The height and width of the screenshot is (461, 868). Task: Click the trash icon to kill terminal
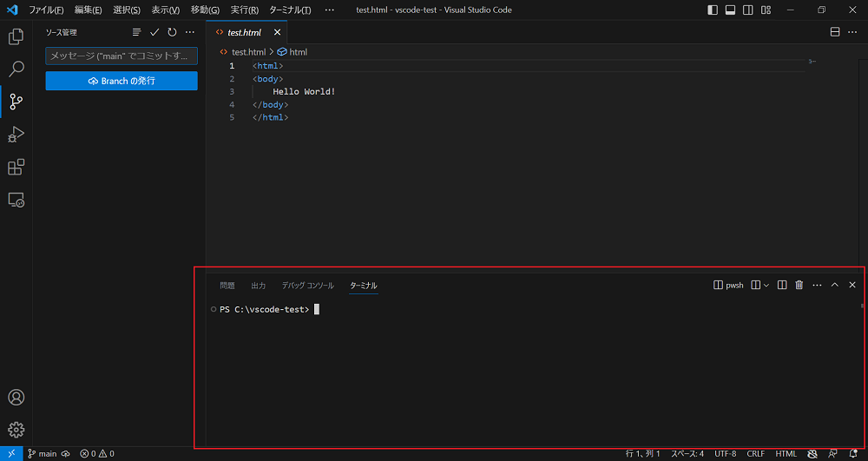point(799,285)
